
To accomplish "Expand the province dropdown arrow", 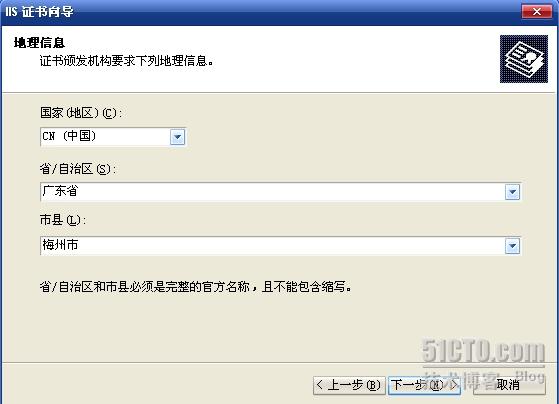I will click(x=512, y=192).
